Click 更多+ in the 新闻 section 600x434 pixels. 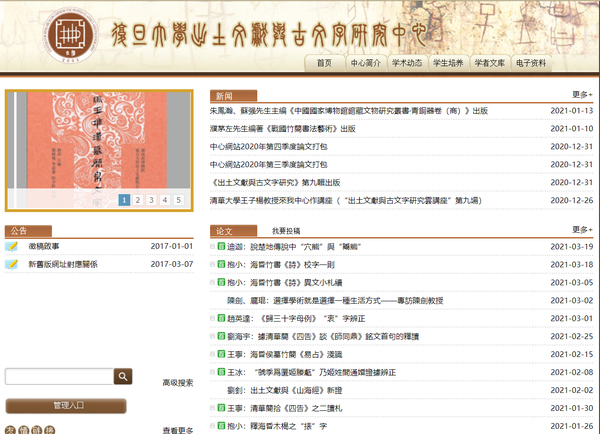[x=582, y=94]
